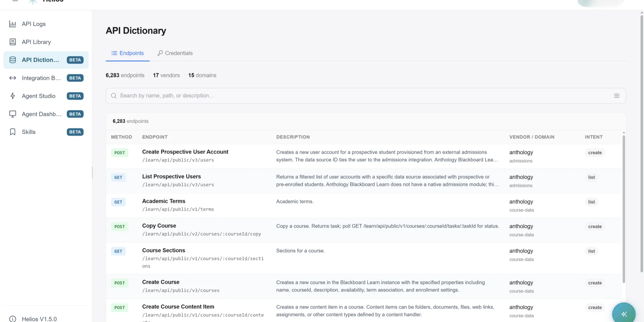644x322 pixels.
Task: Open API Library in the sidebar
Action: coord(46,42)
